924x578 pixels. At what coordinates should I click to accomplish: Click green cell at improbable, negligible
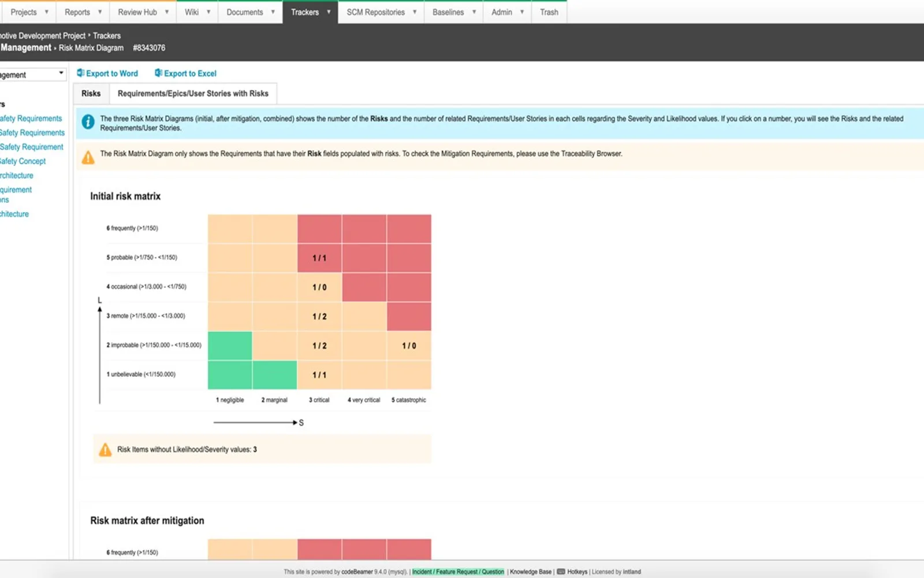(230, 346)
